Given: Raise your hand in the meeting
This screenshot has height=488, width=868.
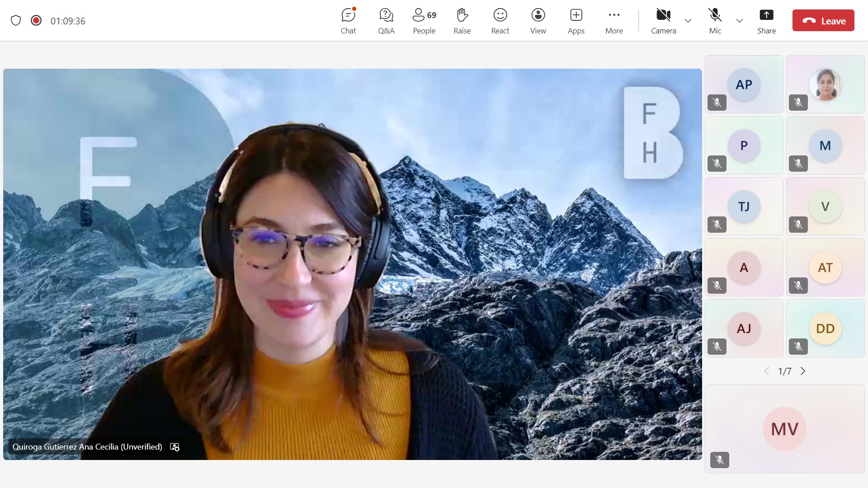Looking at the screenshot, I should tap(462, 21).
